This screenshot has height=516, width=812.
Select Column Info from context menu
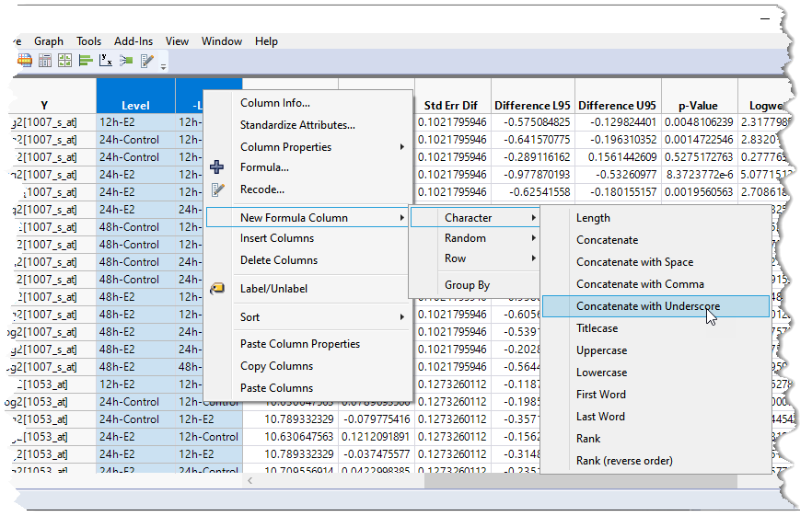tap(274, 103)
